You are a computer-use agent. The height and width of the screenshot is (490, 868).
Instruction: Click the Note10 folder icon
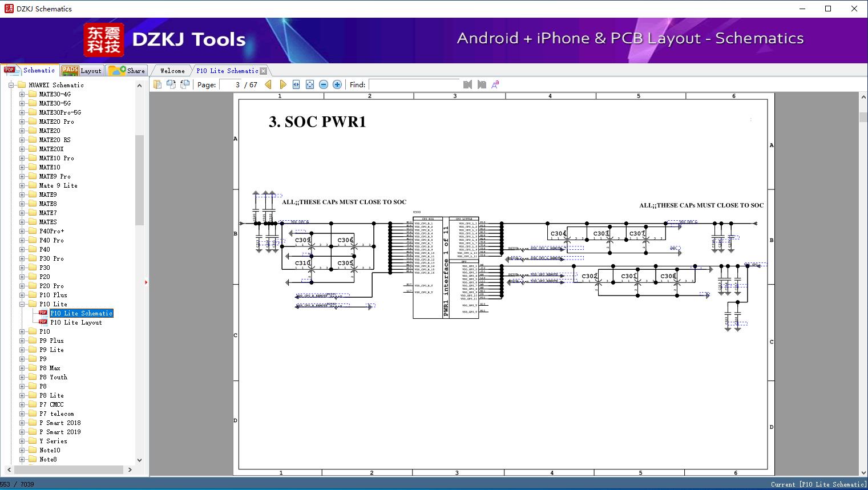(x=33, y=450)
